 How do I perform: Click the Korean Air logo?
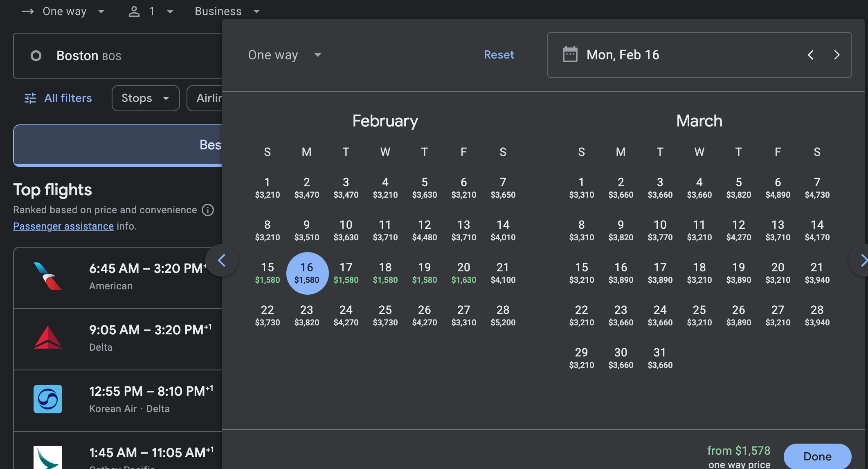(x=48, y=399)
